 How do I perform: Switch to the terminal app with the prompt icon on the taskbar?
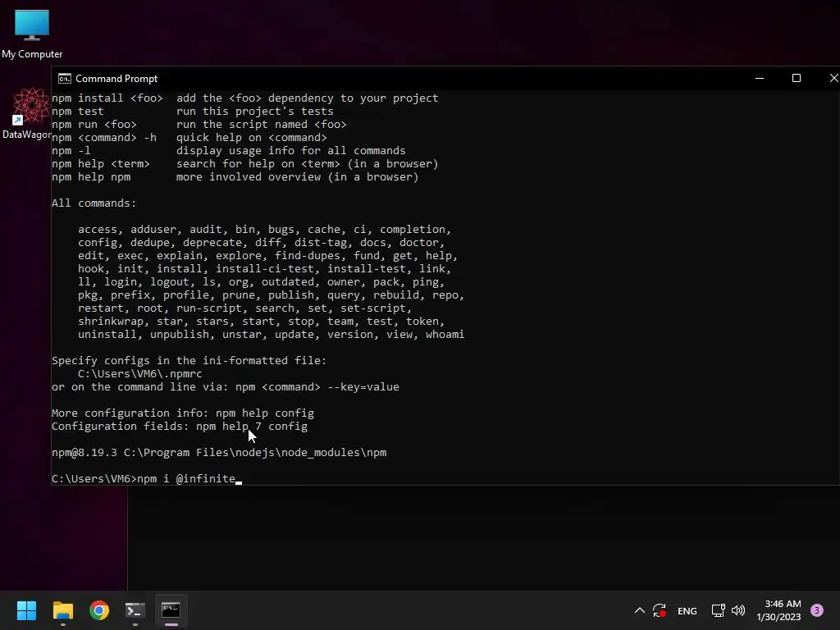pos(135,610)
